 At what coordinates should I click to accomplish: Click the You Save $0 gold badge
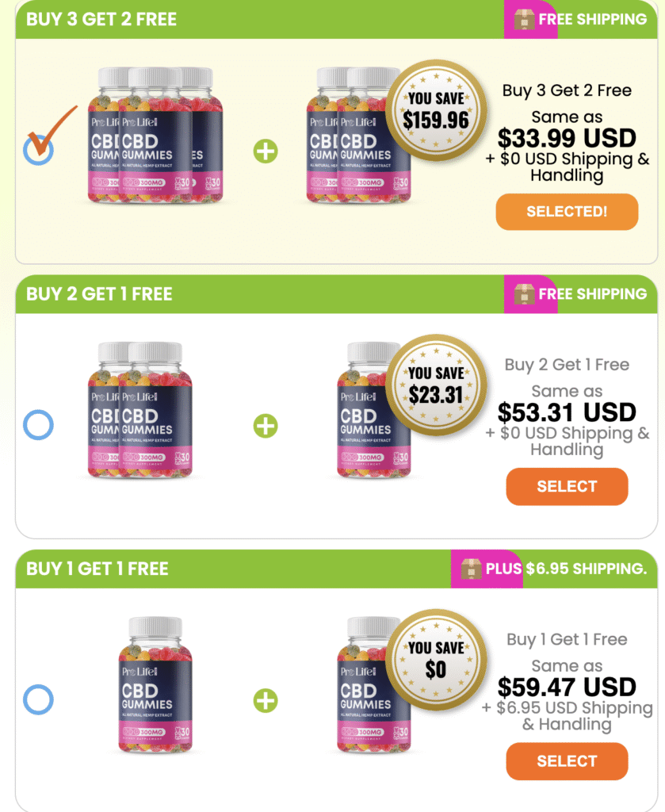tap(436, 658)
